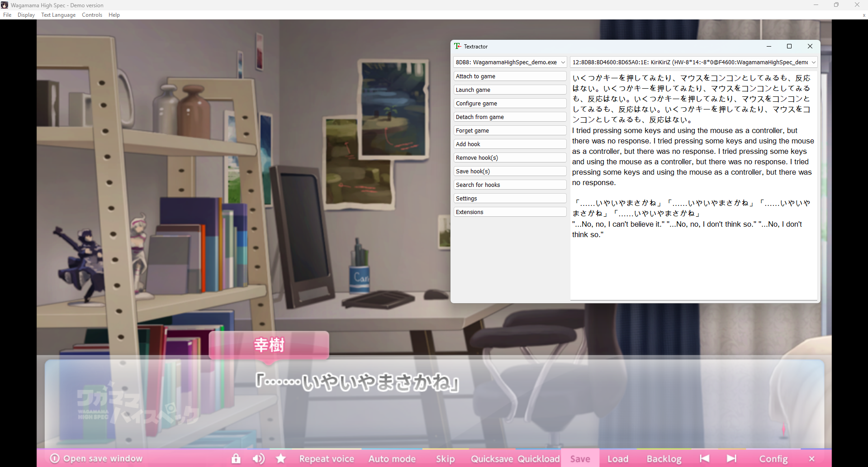Click Load in game bar

click(x=618, y=459)
